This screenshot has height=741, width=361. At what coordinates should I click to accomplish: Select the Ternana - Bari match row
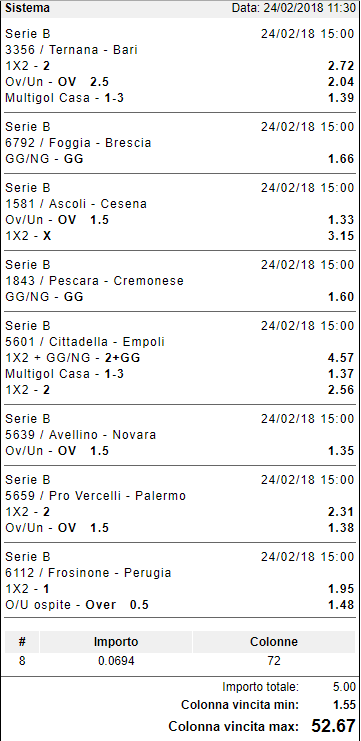tap(71, 50)
